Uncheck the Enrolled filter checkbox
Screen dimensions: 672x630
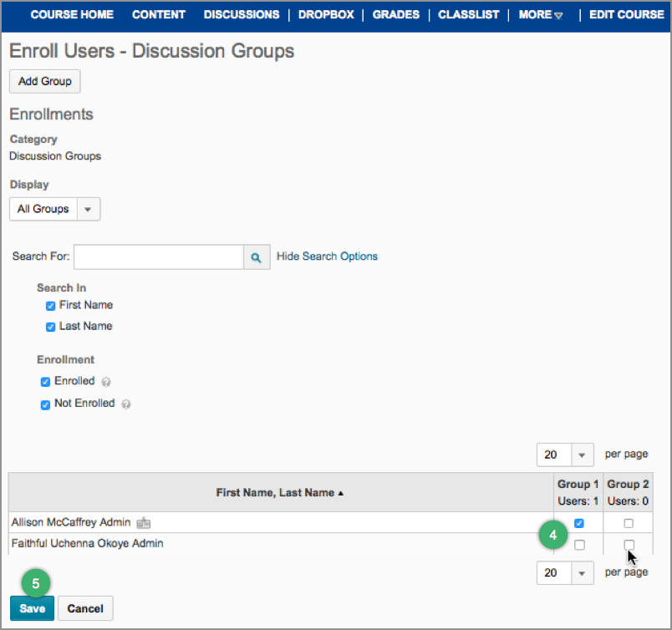[x=45, y=382]
